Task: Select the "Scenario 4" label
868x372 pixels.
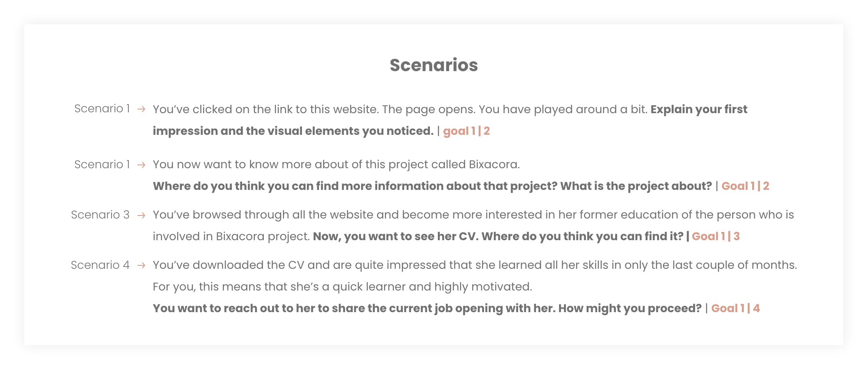Action: click(x=100, y=265)
